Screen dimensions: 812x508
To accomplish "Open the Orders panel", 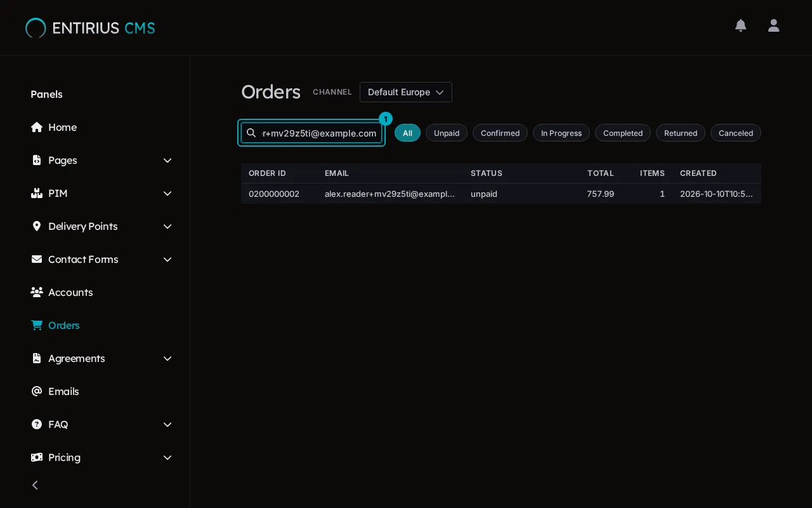I will point(63,325).
